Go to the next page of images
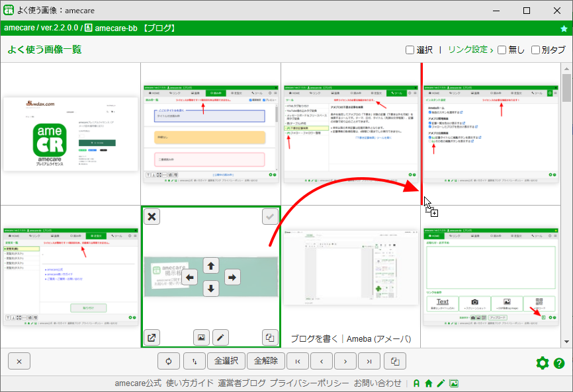The width and height of the screenshot is (573, 392). [345, 362]
